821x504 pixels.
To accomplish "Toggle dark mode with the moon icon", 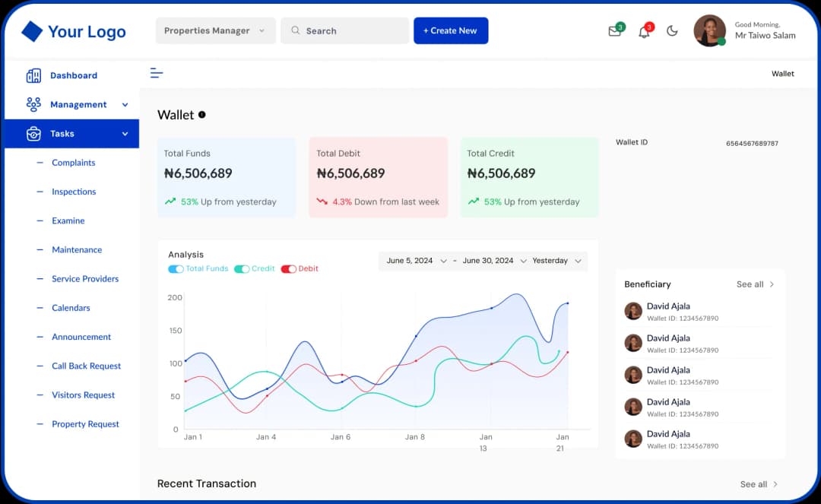I will [x=672, y=31].
